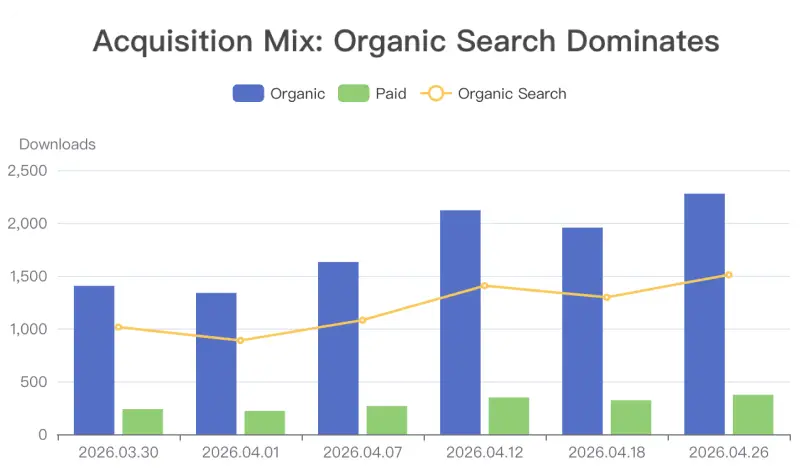
Task: Select the Paid bar for 2026.04.18
Action: point(631,417)
